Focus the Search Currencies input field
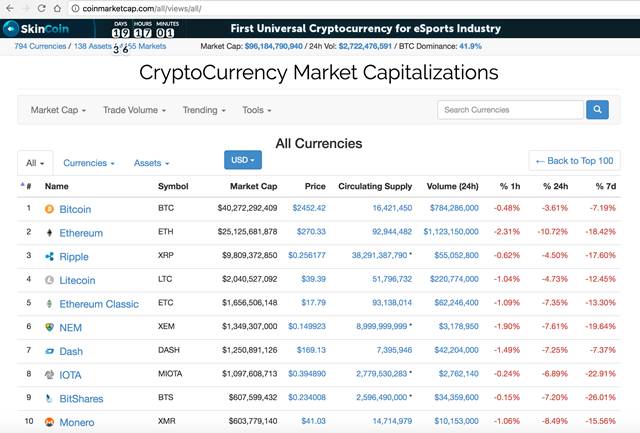Image resolution: width=640 pixels, height=433 pixels. 510,110
